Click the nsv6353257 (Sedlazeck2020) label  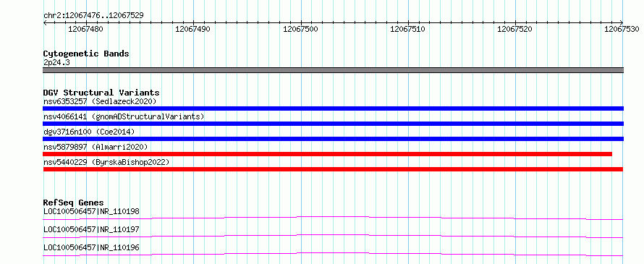100,101
